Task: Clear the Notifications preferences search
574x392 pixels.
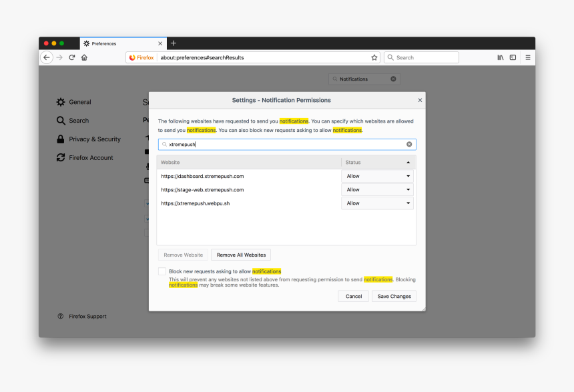Action: [393, 79]
